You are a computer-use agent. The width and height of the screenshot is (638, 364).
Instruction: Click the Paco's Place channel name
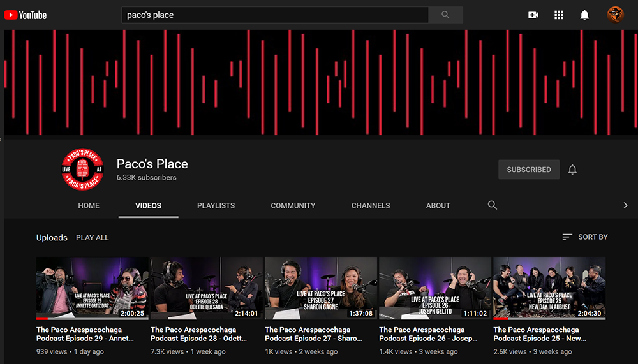coord(152,164)
